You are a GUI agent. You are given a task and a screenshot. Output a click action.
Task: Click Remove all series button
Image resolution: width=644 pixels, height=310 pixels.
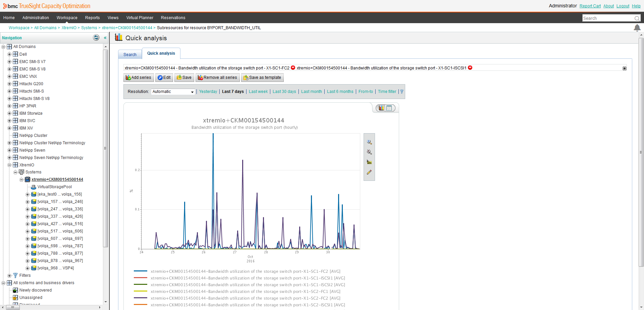coord(217,77)
